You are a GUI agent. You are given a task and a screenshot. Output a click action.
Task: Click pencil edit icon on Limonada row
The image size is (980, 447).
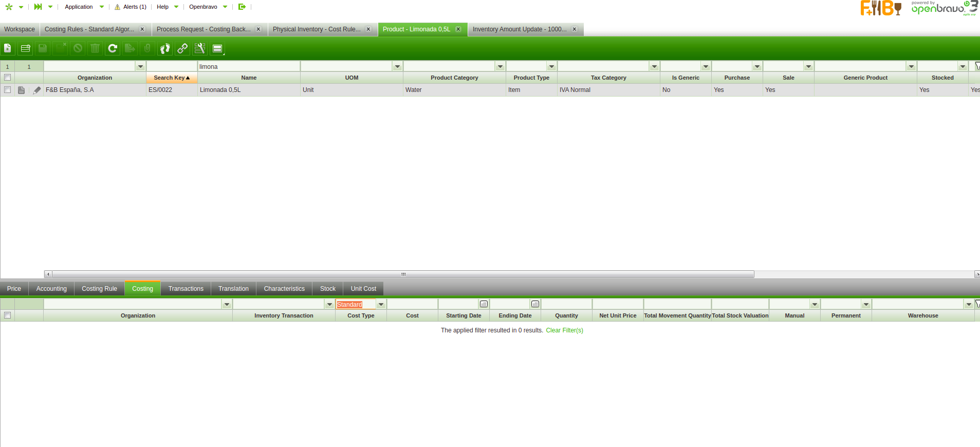click(37, 90)
